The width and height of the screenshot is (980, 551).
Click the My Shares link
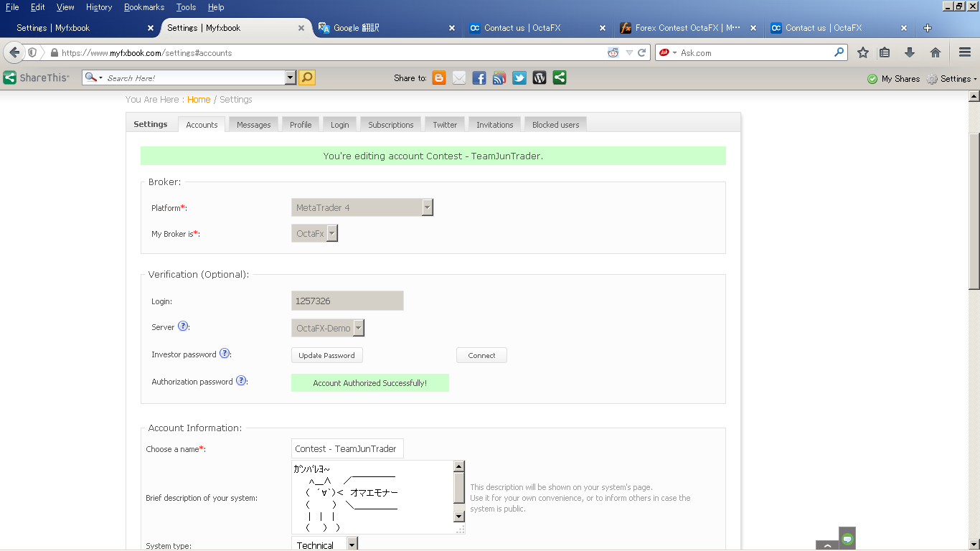(900, 79)
